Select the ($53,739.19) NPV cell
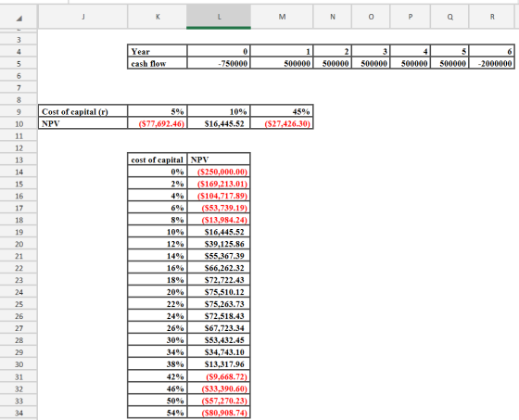This screenshot has width=519, height=420. tap(219, 208)
